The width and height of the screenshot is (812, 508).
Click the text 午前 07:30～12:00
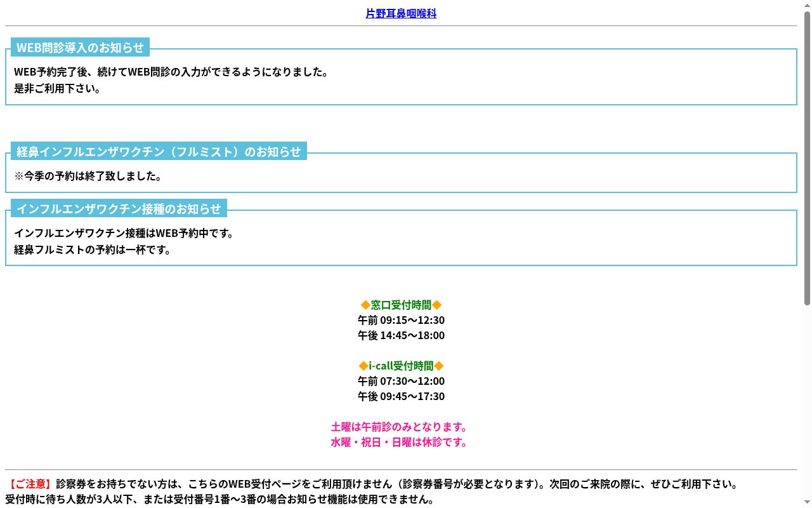[x=401, y=382]
